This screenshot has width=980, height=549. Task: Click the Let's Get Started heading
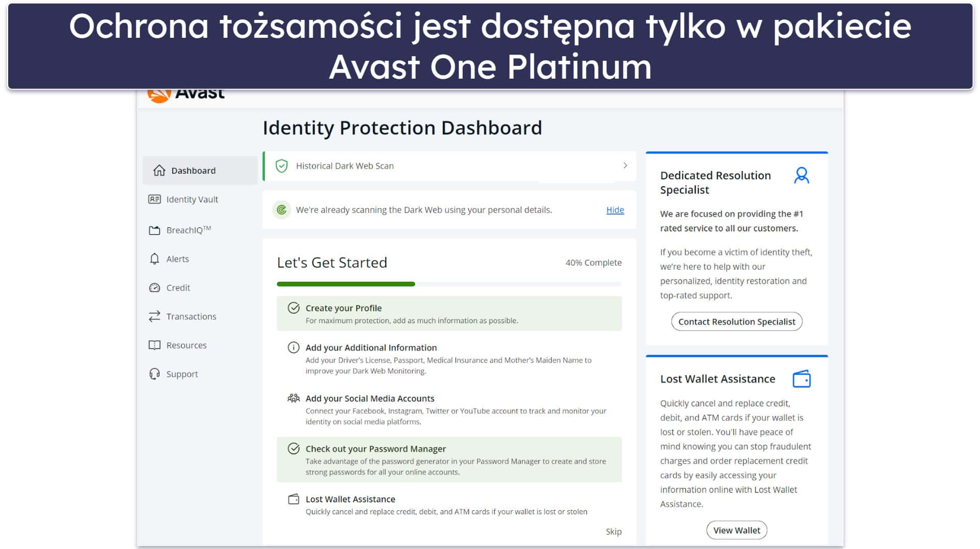332,262
